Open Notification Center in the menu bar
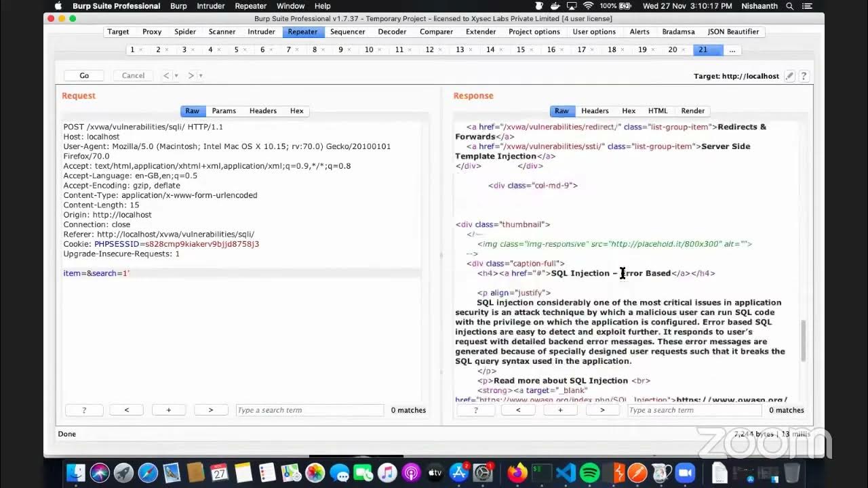868x488 pixels. (808, 6)
